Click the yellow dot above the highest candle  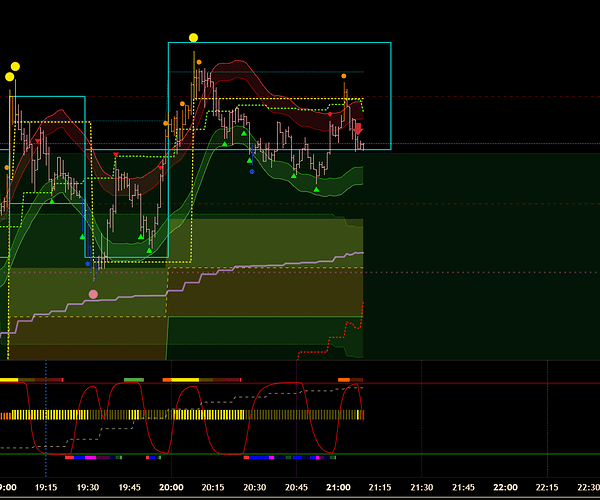(x=194, y=38)
